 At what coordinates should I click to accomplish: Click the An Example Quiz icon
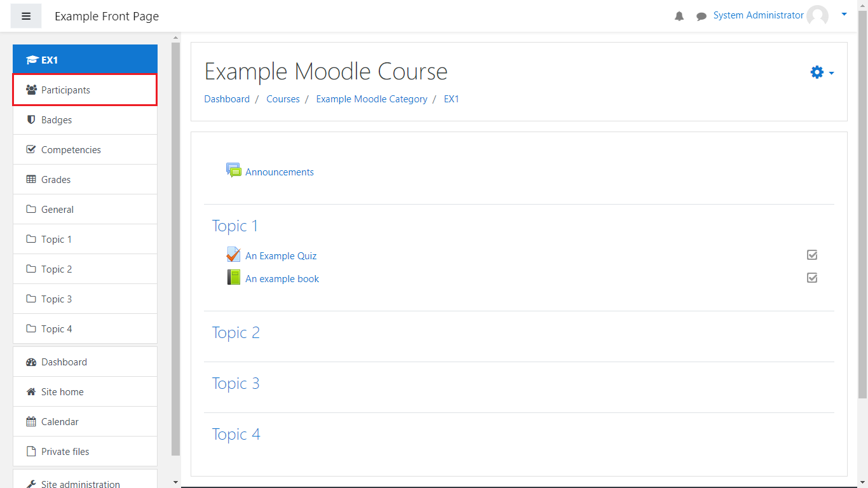234,255
